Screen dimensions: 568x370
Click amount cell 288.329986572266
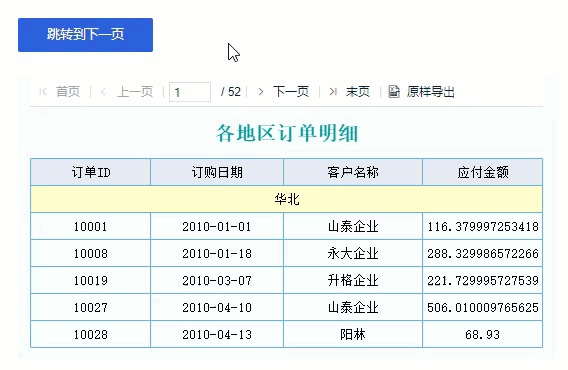[483, 253]
